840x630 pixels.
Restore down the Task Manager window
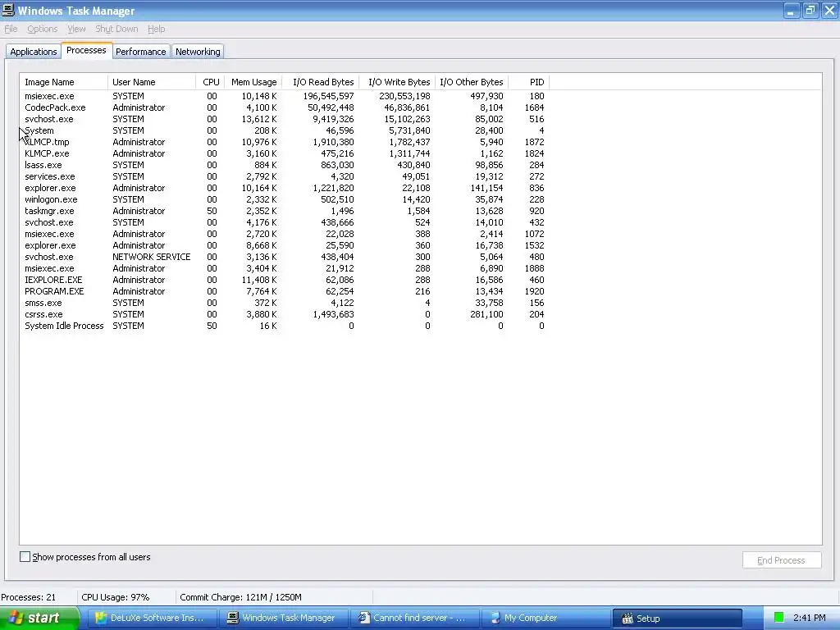[810, 10]
